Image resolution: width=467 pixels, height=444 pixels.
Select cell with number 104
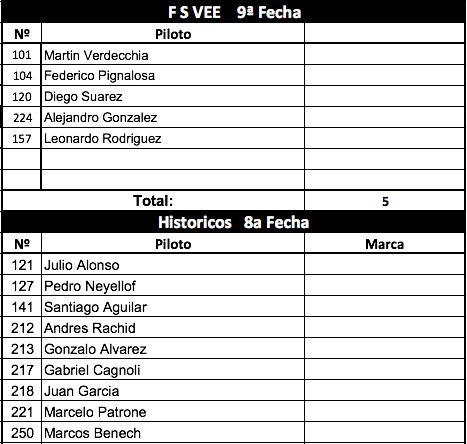[22, 76]
